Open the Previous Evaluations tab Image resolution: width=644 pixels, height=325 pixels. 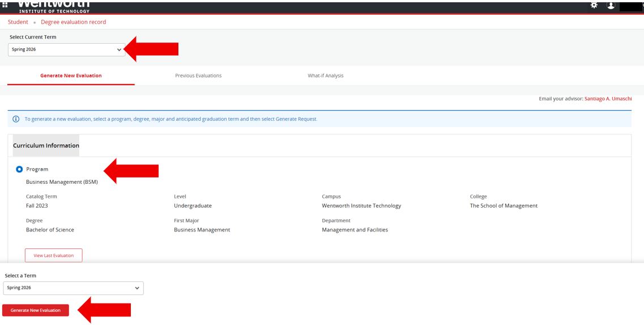[x=198, y=75]
